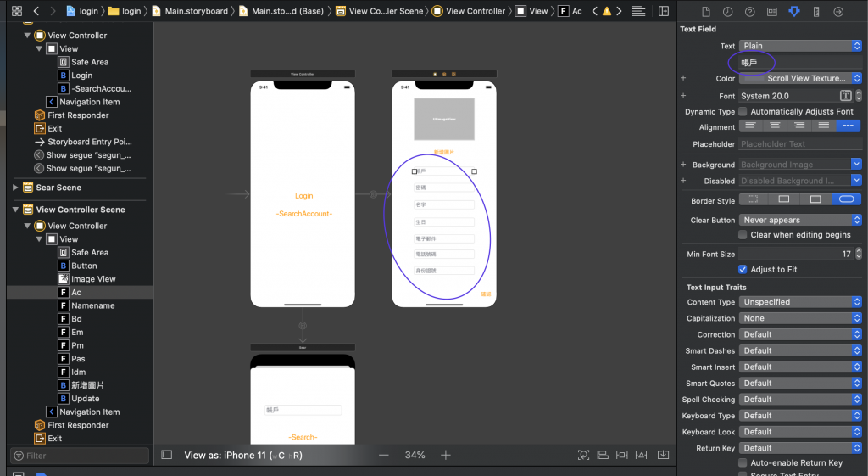
Task: Open the Keyboard Type dropdown
Action: tap(800, 416)
